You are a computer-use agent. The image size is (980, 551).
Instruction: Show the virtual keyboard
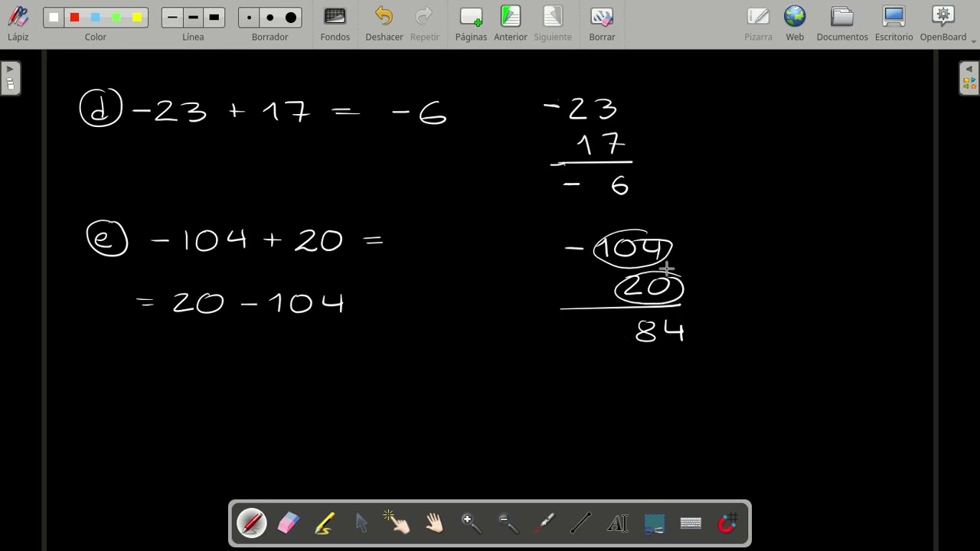tap(691, 523)
